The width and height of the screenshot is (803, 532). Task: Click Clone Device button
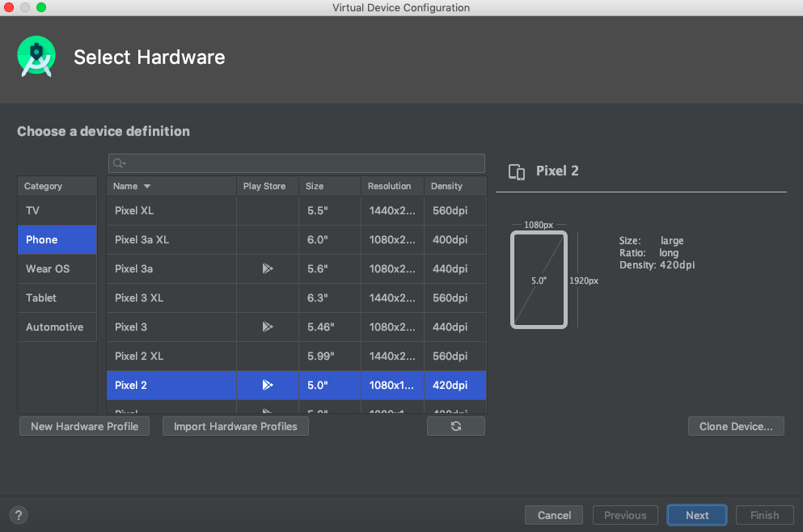point(736,426)
